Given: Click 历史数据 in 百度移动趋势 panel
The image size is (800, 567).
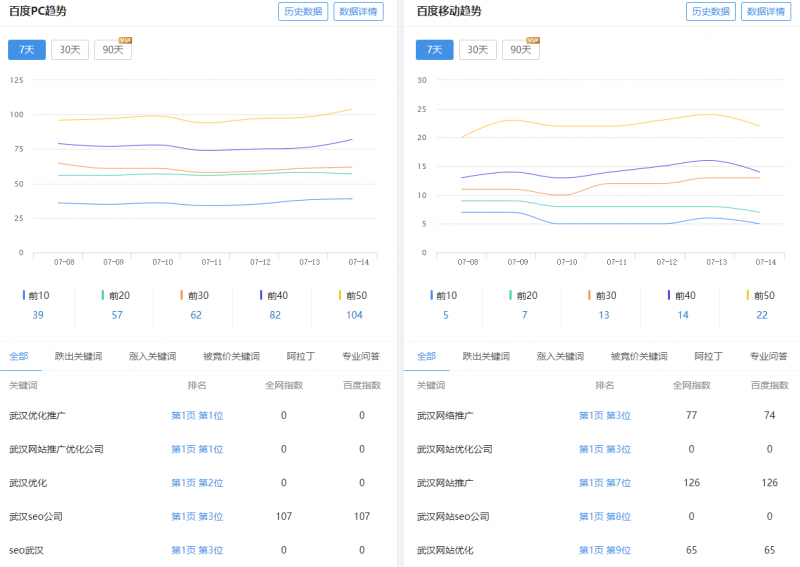Looking at the screenshot, I should pos(710,12).
